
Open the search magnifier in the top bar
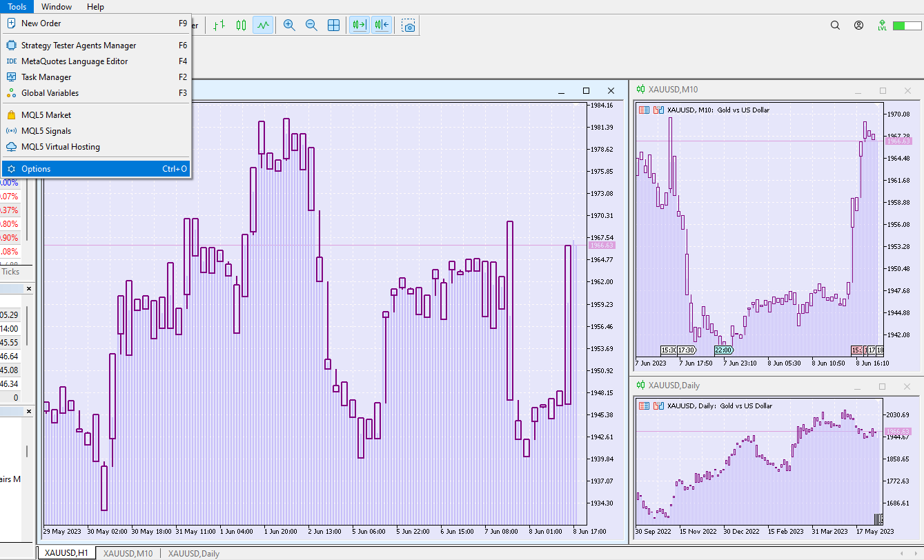point(835,25)
